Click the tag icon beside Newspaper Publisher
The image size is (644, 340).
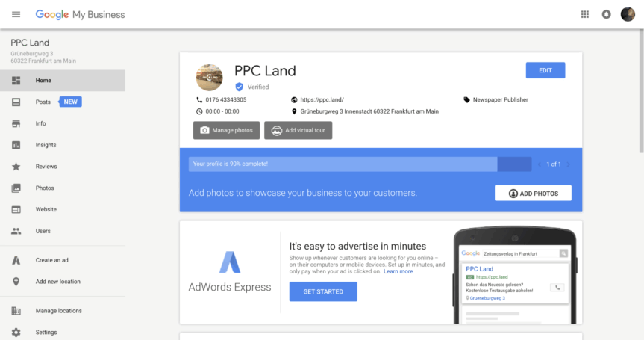tap(466, 100)
